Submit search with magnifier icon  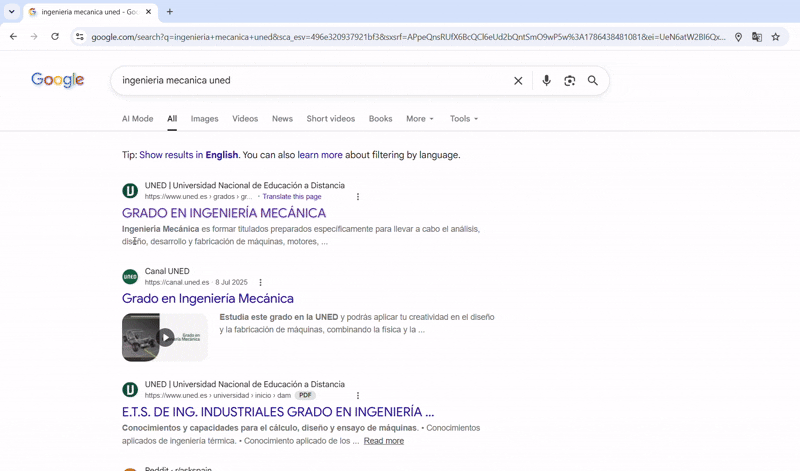tap(592, 81)
